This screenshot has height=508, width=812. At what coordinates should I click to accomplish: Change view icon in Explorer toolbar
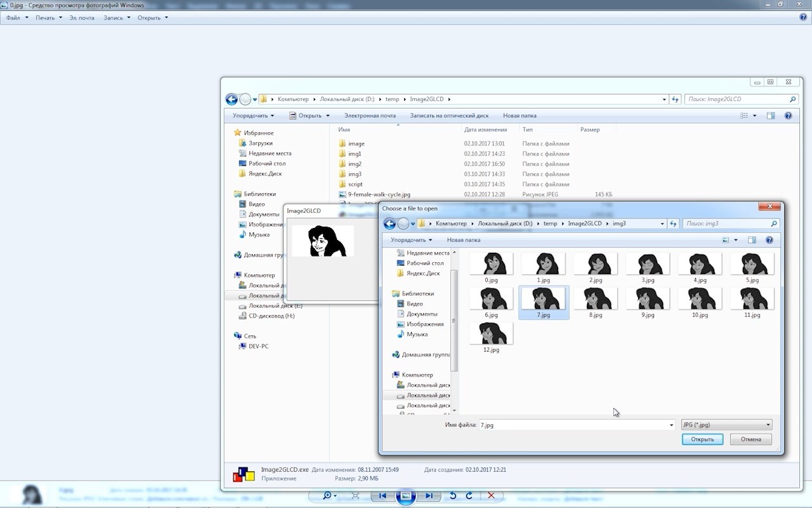coord(745,116)
